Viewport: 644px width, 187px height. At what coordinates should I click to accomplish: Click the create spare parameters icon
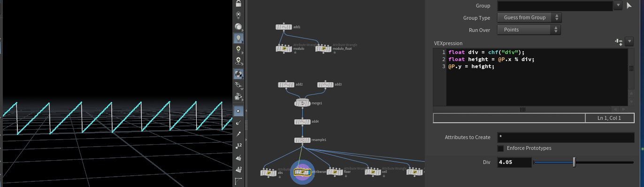[x=619, y=42]
